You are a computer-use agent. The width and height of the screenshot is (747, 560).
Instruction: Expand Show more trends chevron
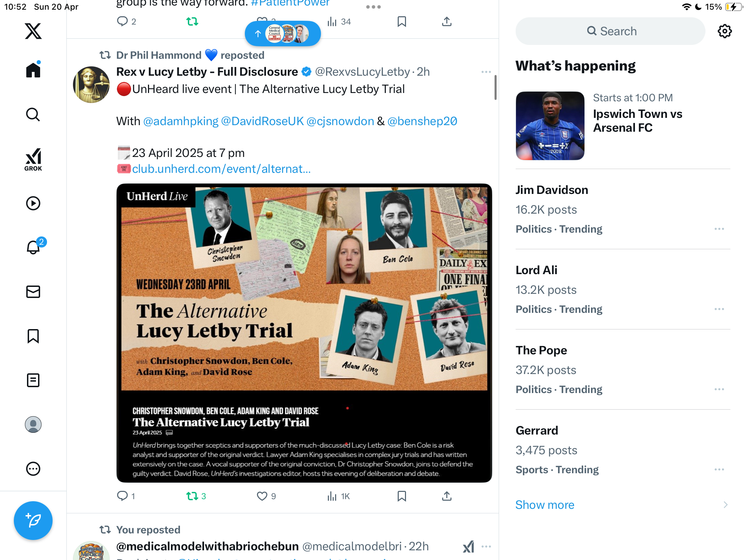[725, 505]
